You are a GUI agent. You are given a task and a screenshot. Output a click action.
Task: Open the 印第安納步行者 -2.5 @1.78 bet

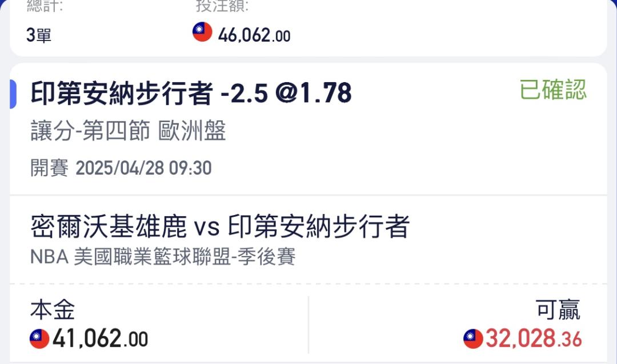coord(191,94)
